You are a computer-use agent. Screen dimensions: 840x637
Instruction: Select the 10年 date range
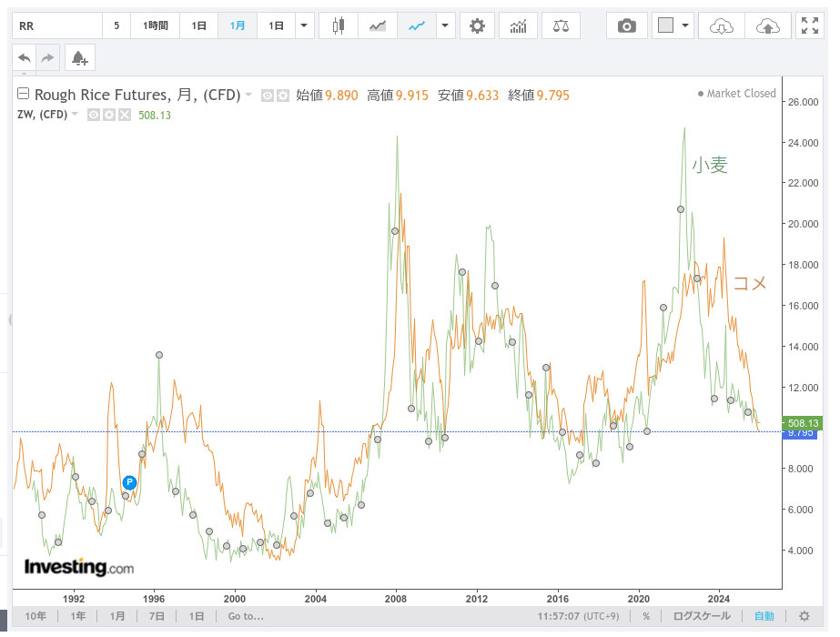coord(35,616)
